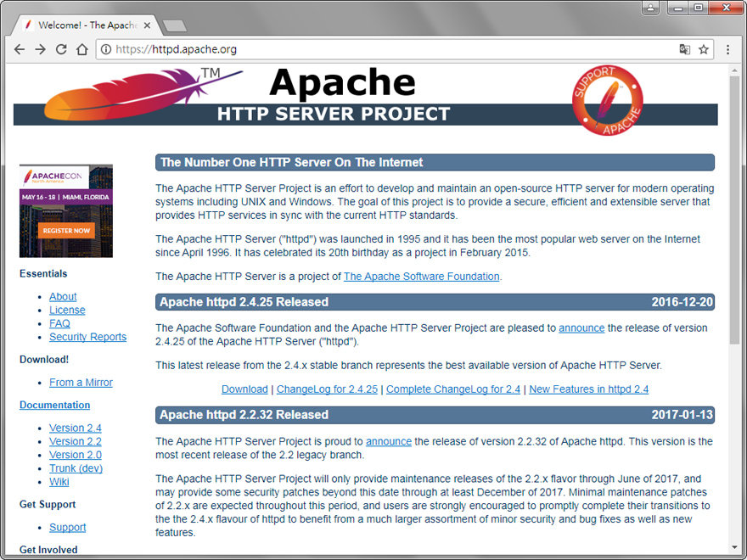
Task: Maximize the Chrome window
Action: (x=699, y=8)
